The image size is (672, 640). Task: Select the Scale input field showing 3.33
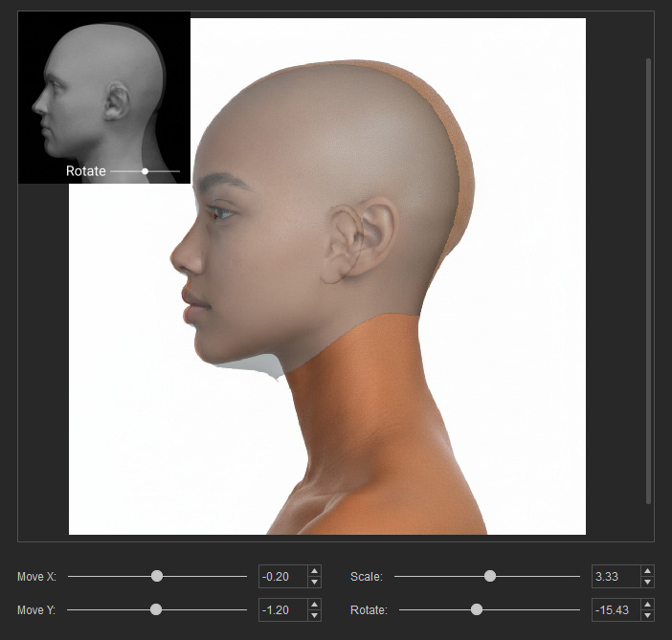click(x=616, y=577)
